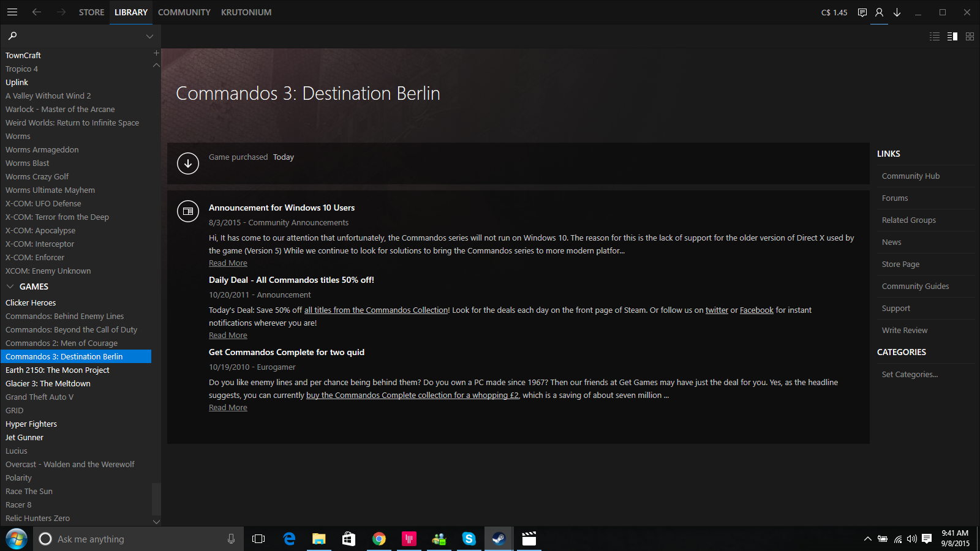The image size is (980, 551).
Task: Open the Support link
Action: [x=896, y=308]
